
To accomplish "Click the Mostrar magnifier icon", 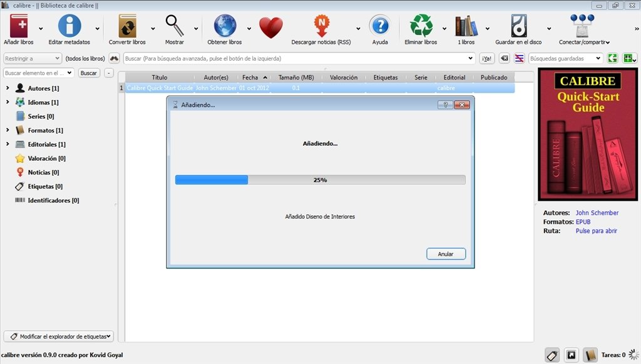I will (175, 26).
